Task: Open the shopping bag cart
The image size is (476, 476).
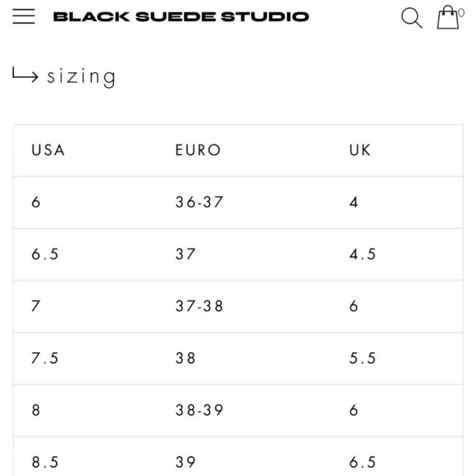Action: click(448, 17)
